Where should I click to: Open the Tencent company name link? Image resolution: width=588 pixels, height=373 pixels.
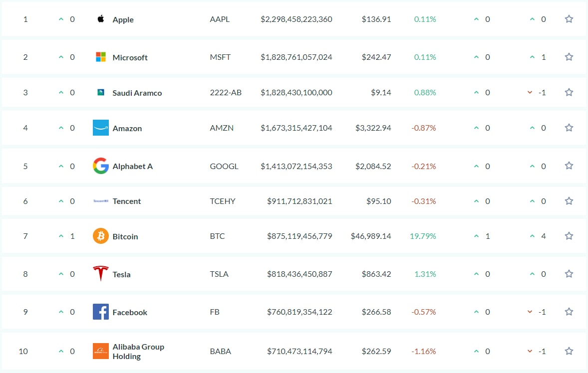pyautogui.click(x=127, y=201)
